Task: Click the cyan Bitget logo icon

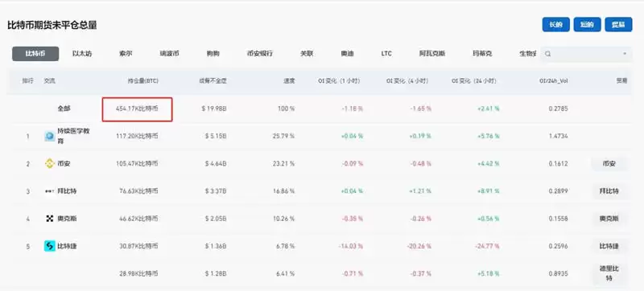Action: tap(49, 246)
